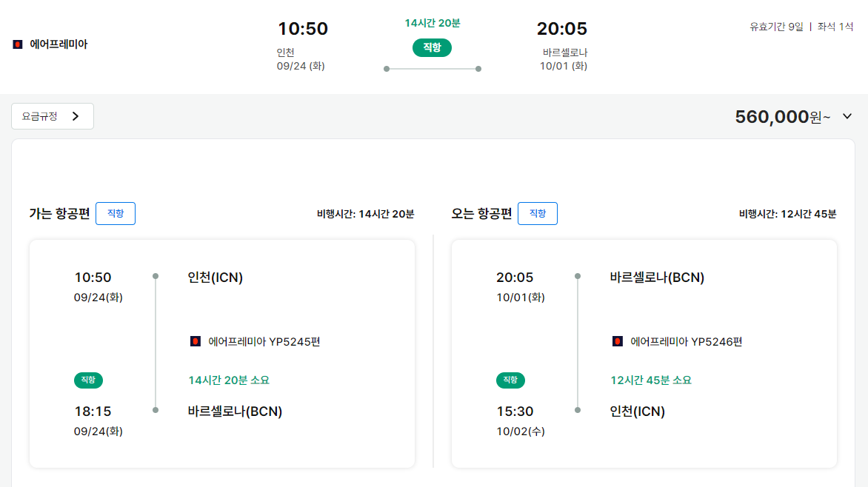The height and width of the screenshot is (487, 868).
Task: Click Air Premia logo beside YP5245편
Action: (x=196, y=341)
